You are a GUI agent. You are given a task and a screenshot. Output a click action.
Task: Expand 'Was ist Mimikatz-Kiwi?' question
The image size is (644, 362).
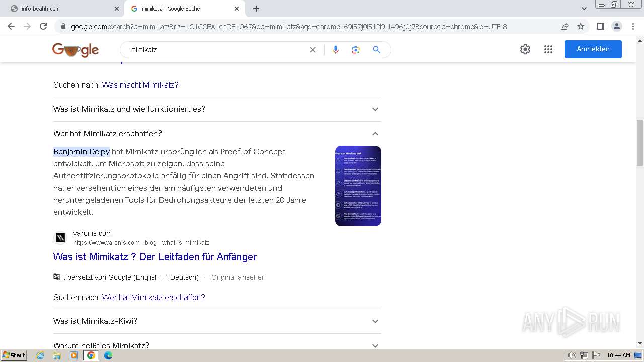[217, 321]
